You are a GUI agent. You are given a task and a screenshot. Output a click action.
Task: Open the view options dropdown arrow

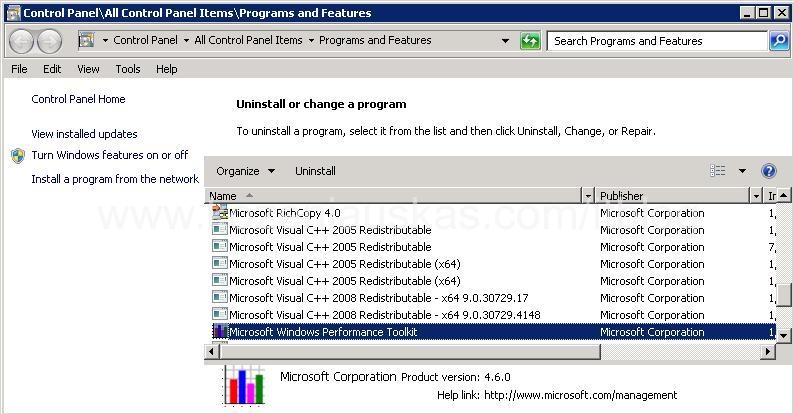pos(742,171)
